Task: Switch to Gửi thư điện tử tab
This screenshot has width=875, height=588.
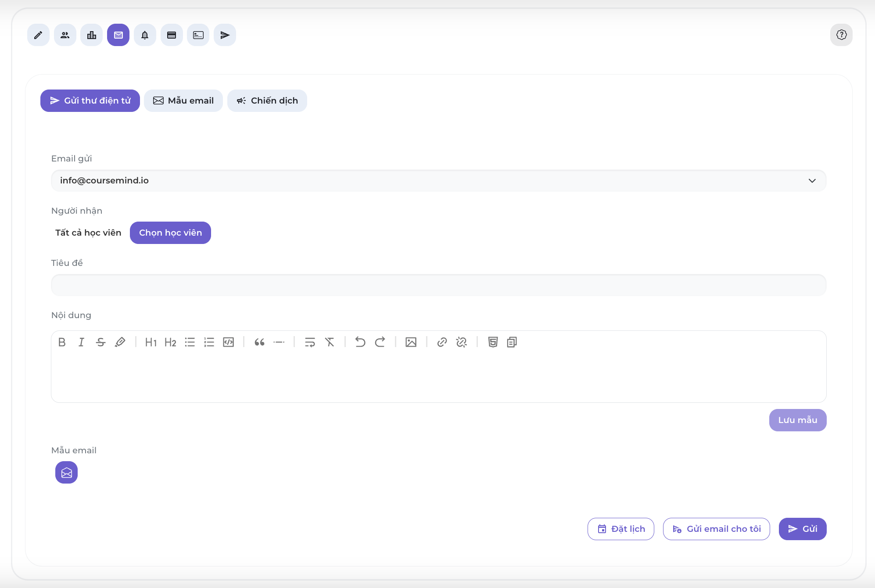Action: coord(90,101)
